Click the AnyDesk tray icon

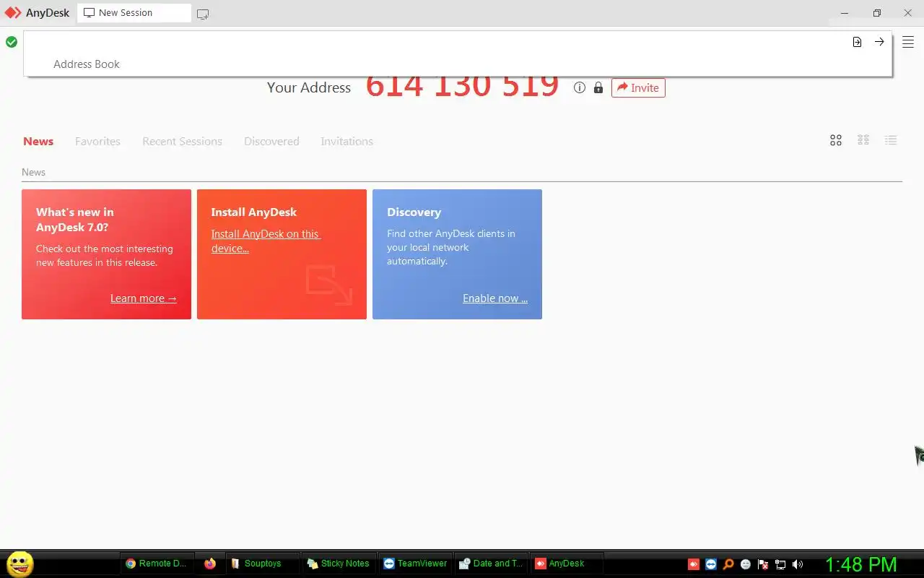[x=694, y=564]
